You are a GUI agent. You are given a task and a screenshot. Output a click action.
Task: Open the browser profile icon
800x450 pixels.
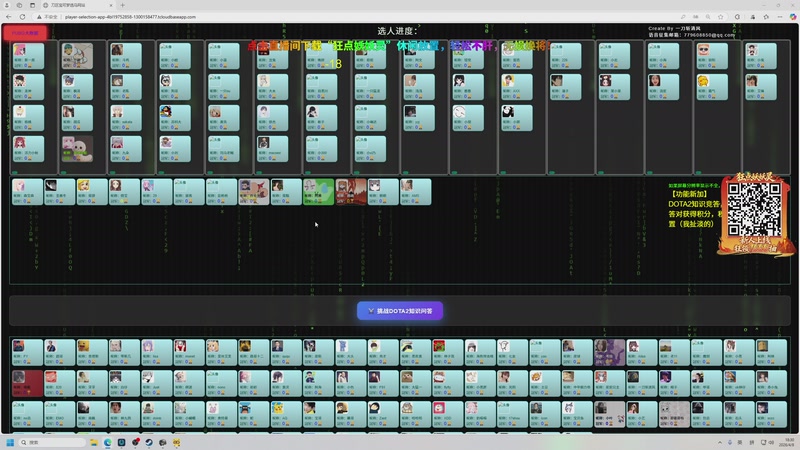click(x=7, y=5)
